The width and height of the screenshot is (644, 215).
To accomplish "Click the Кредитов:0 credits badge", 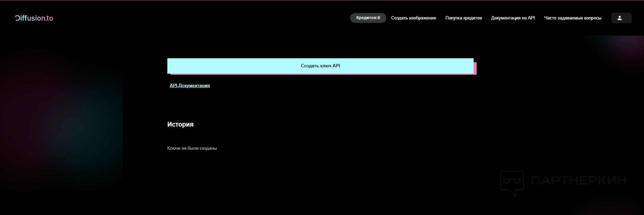I will click(x=368, y=18).
